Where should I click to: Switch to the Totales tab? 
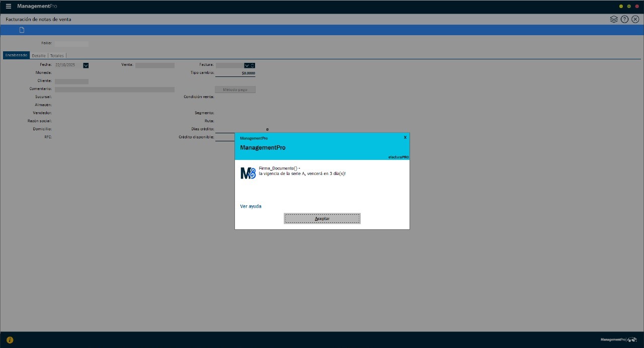point(57,56)
